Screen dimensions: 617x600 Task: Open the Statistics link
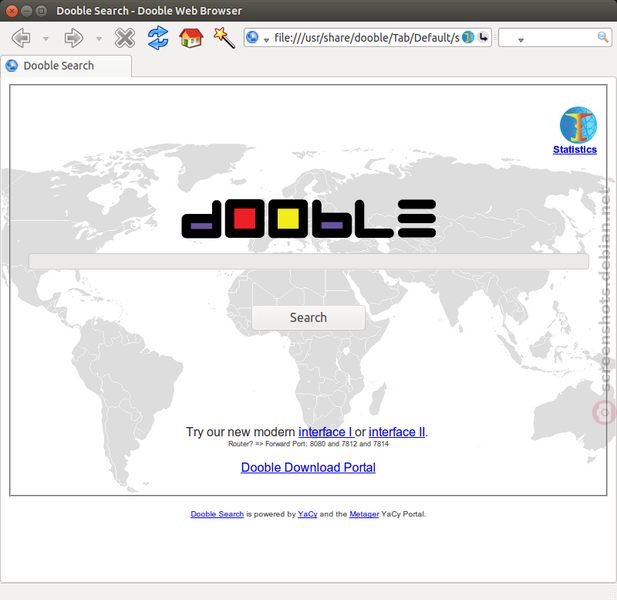coord(575,150)
